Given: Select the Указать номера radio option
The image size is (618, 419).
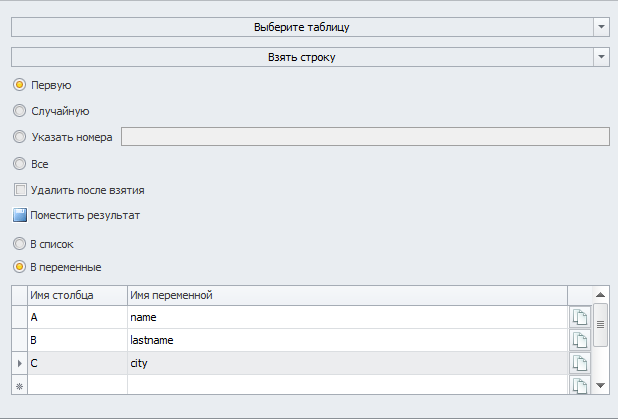Looking at the screenshot, I should 19,137.
